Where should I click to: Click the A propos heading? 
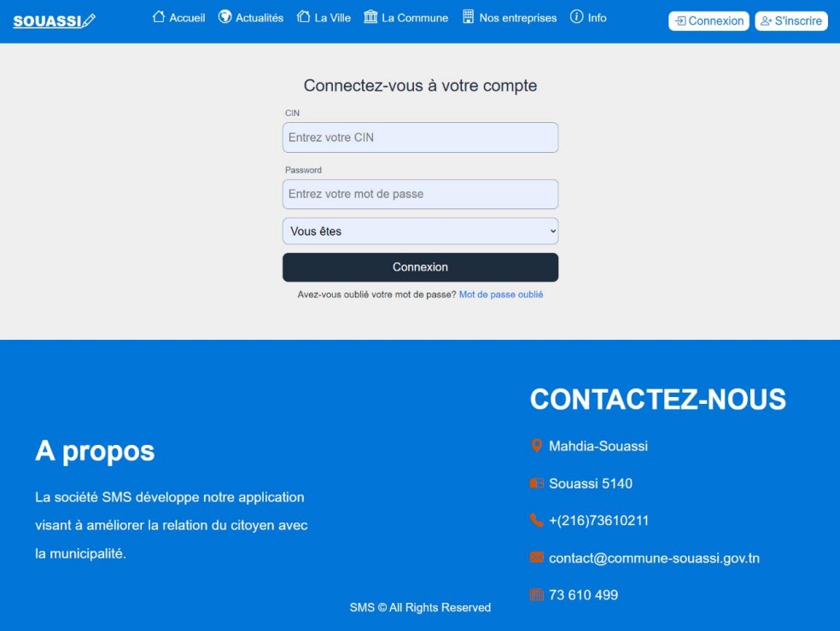pos(95,451)
